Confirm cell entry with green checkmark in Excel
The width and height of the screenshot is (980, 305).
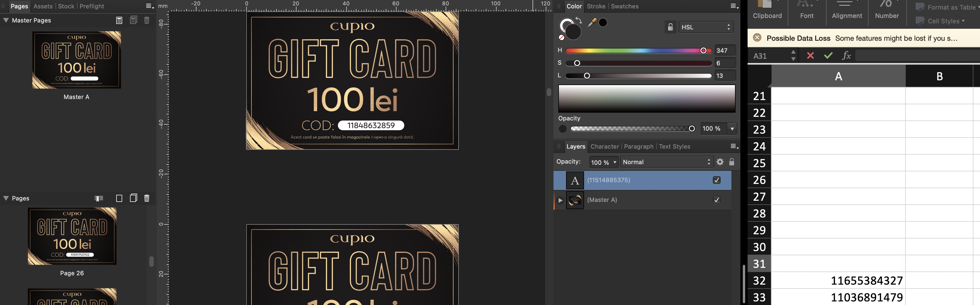[828, 56]
